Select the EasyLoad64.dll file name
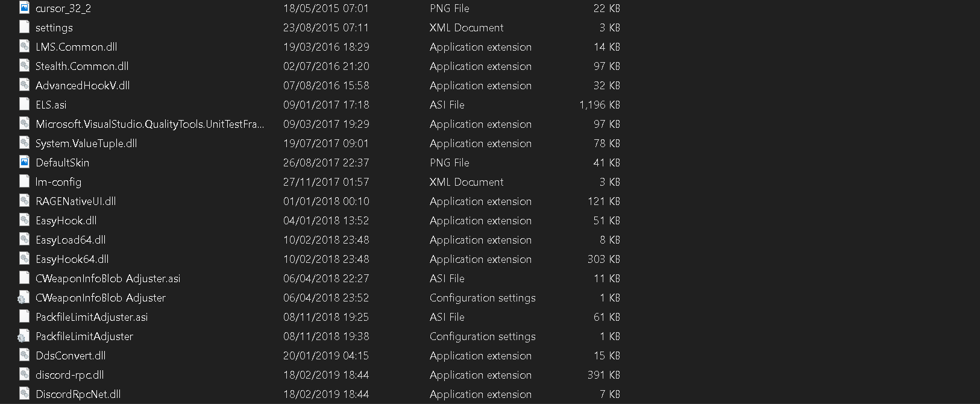 71,240
